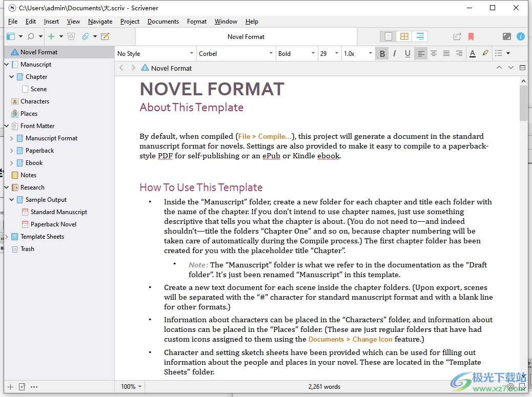Open the Project menu
Screen dimensions: 532x397
tap(130, 22)
